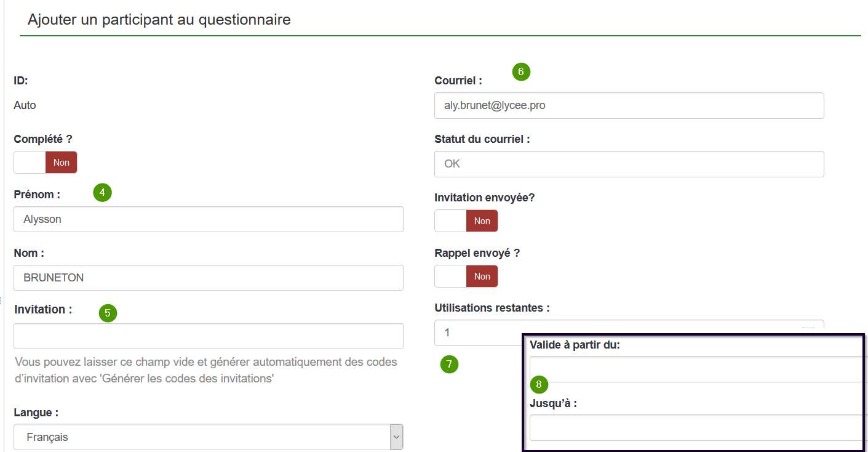The height and width of the screenshot is (452, 868).
Task: Toggle the Rappel envoyé switch
Action: [466, 276]
